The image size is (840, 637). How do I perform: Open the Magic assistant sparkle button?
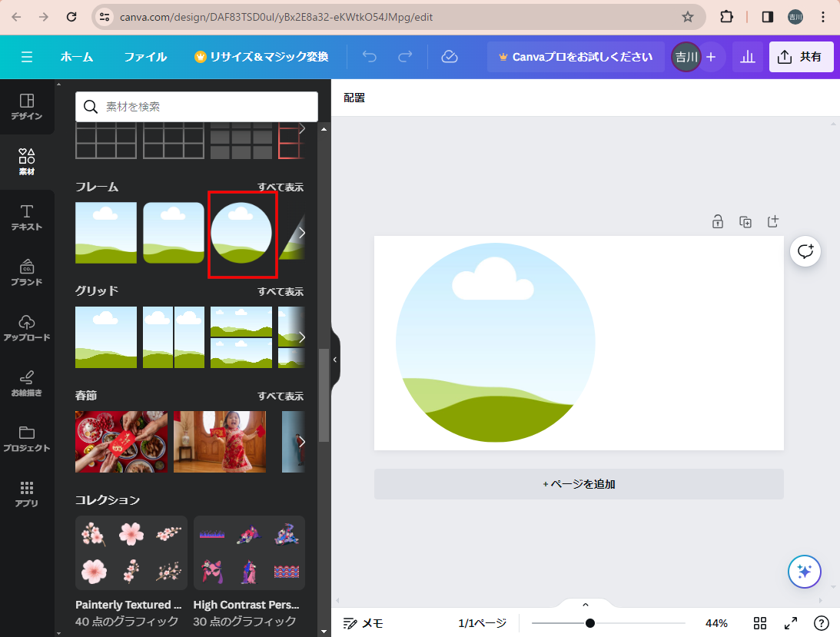coord(804,571)
